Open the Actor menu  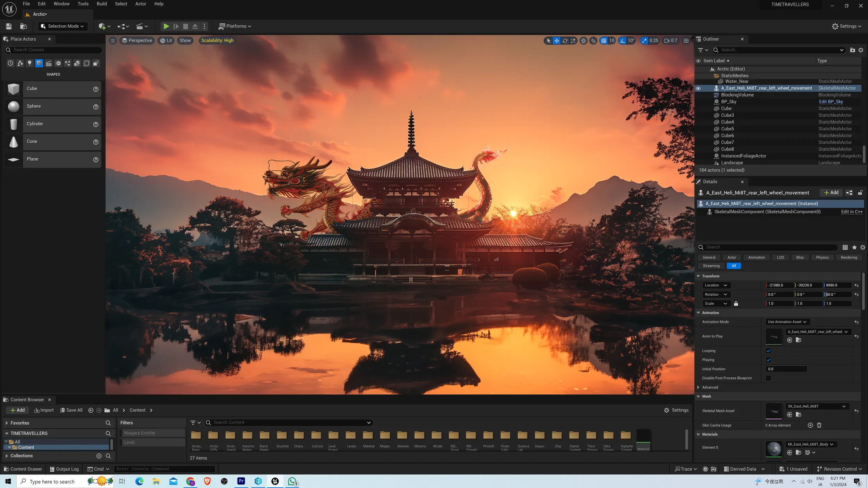click(141, 4)
